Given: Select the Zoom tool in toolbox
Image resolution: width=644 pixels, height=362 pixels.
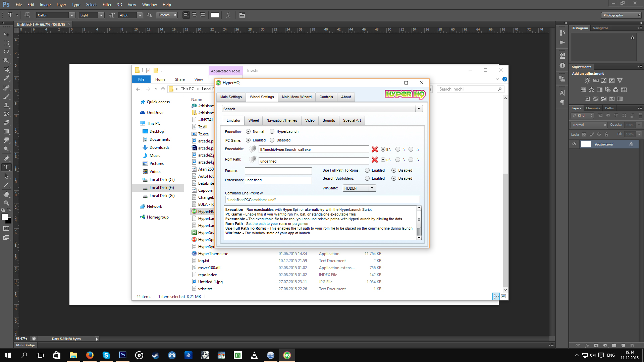Looking at the screenshot, I should 6,203.
